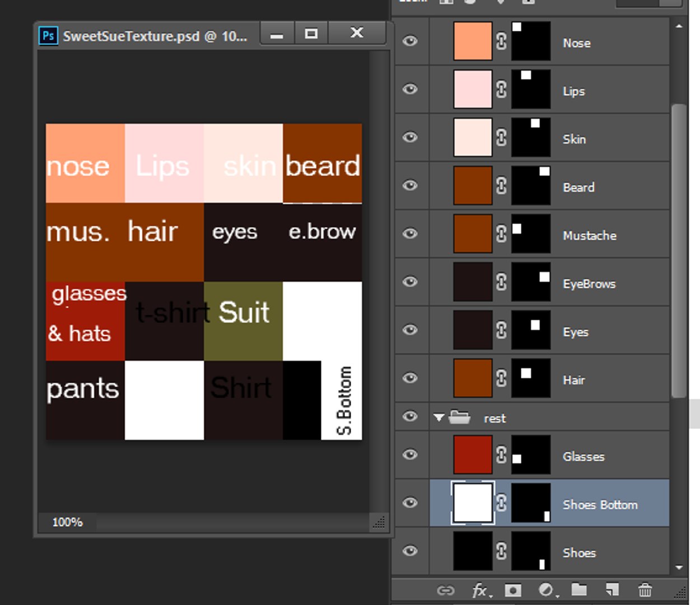Screen dimensions: 700x605
Task: Create a new layer
Action: click(x=612, y=589)
